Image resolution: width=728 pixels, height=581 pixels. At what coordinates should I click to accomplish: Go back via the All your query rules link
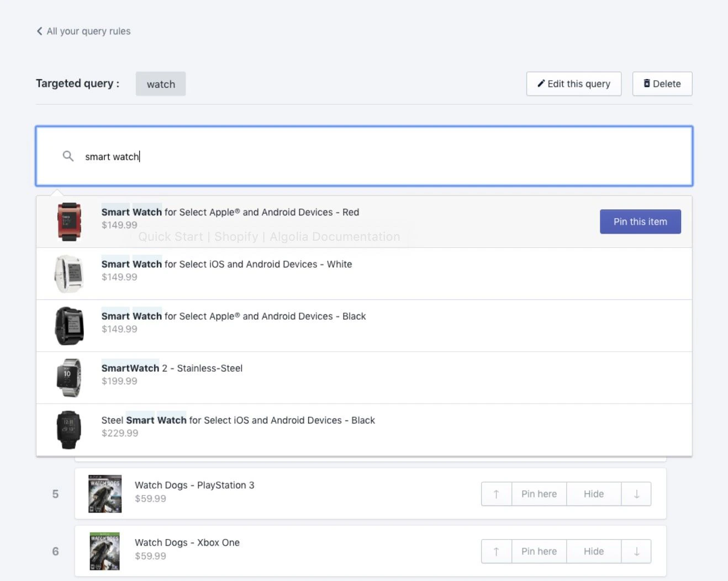point(88,31)
